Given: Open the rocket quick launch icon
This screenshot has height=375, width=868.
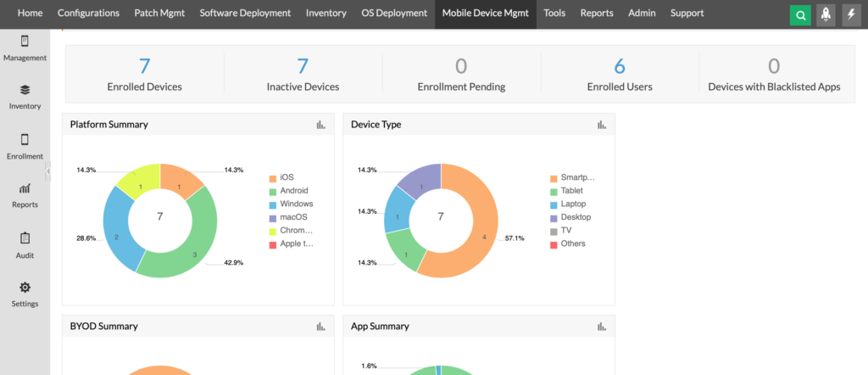Looking at the screenshot, I should tap(826, 14).
